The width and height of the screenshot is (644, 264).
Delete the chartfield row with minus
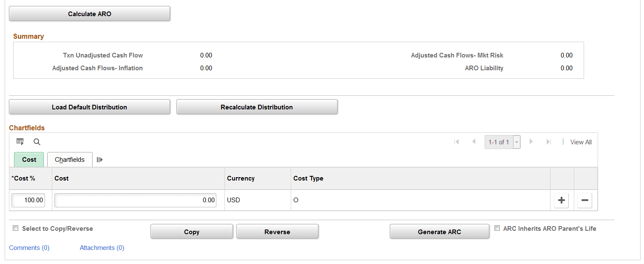(x=584, y=200)
